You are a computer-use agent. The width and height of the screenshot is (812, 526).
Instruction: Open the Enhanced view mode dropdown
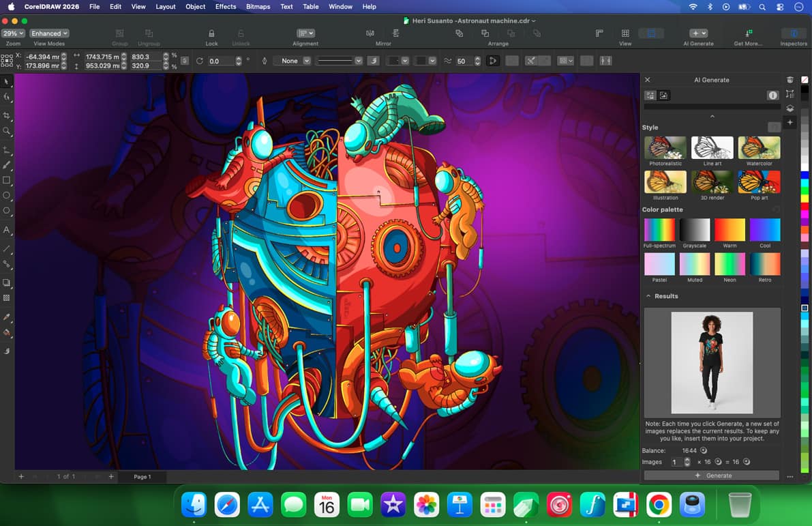[49, 33]
